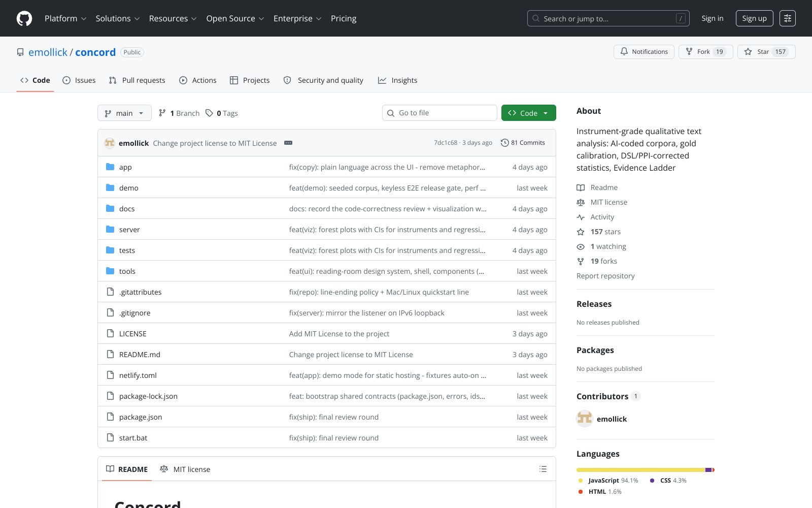Image resolution: width=812 pixels, height=508 pixels.
Task: Click the Go to file search box
Action: pyautogui.click(x=439, y=113)
